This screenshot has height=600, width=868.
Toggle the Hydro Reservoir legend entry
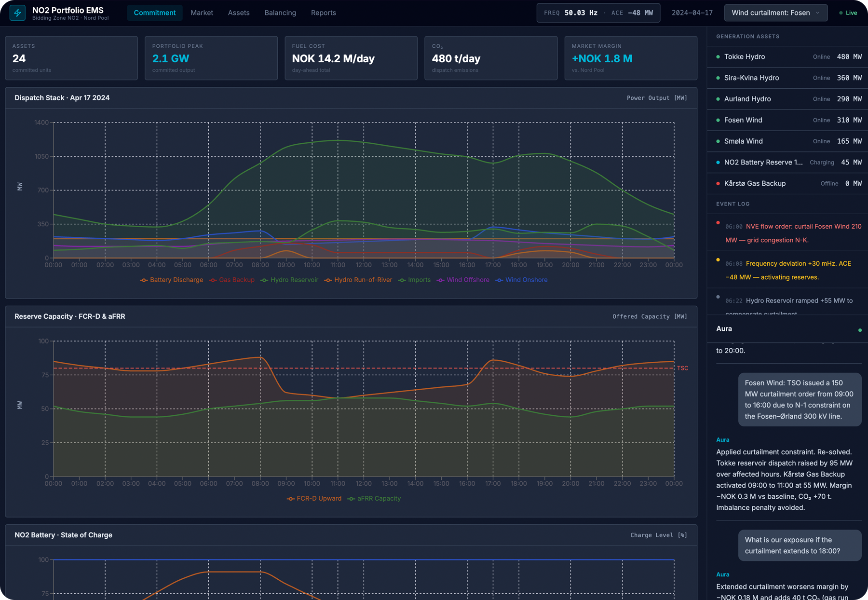[x=289, y=280]
